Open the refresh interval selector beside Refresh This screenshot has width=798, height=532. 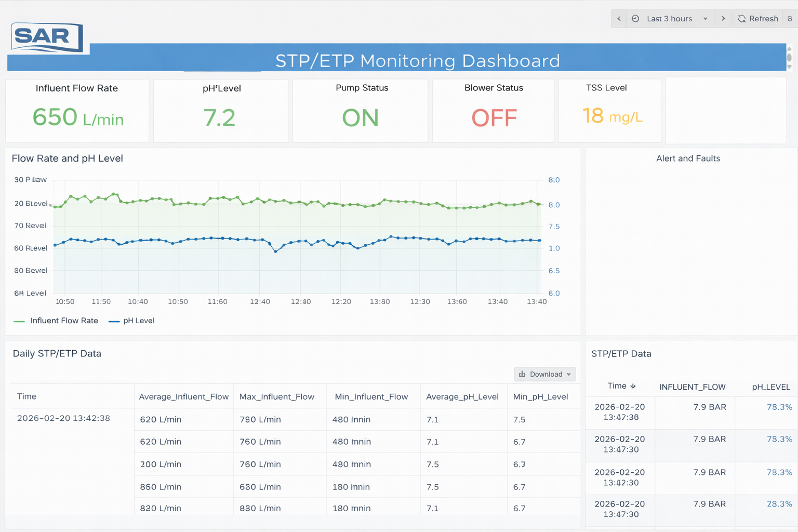(790, 19)
